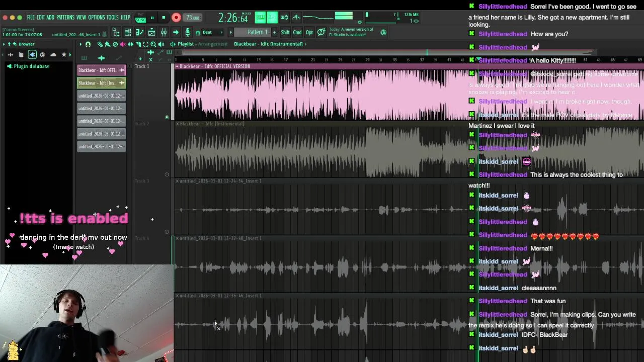Open the VIEW menu
The image size is (644, 362).
pyautogui.click(x=81, y=17)
